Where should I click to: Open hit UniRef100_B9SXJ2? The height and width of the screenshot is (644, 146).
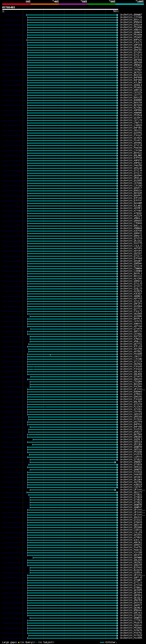131,20
